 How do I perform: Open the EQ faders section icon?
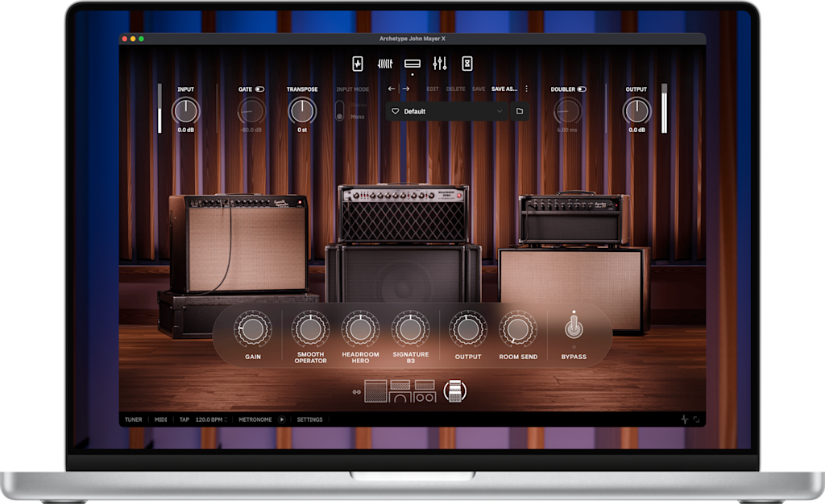[440, 64]
